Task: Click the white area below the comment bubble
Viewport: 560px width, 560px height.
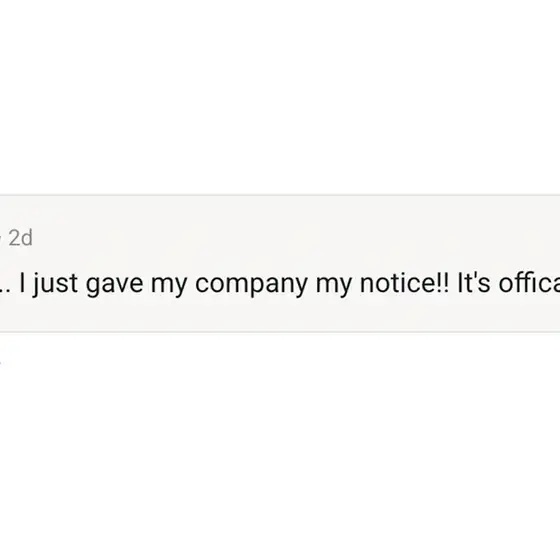Action: pyautogui.click(x=280, y=446)
